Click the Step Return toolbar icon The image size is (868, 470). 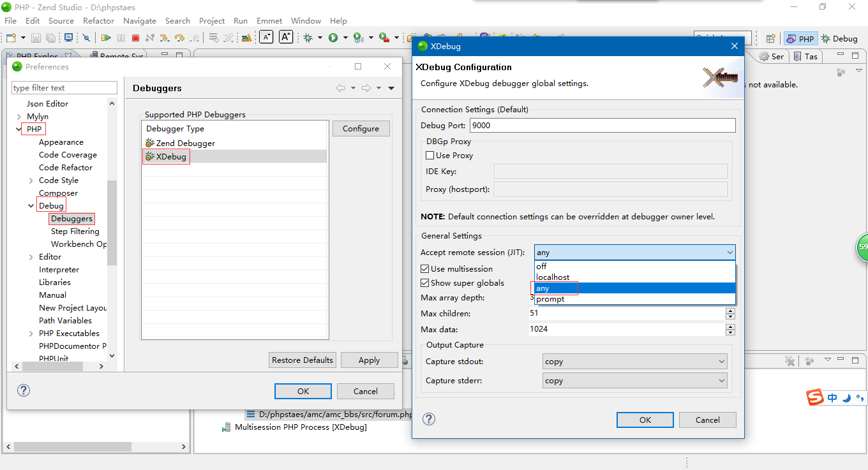point(194,38)
